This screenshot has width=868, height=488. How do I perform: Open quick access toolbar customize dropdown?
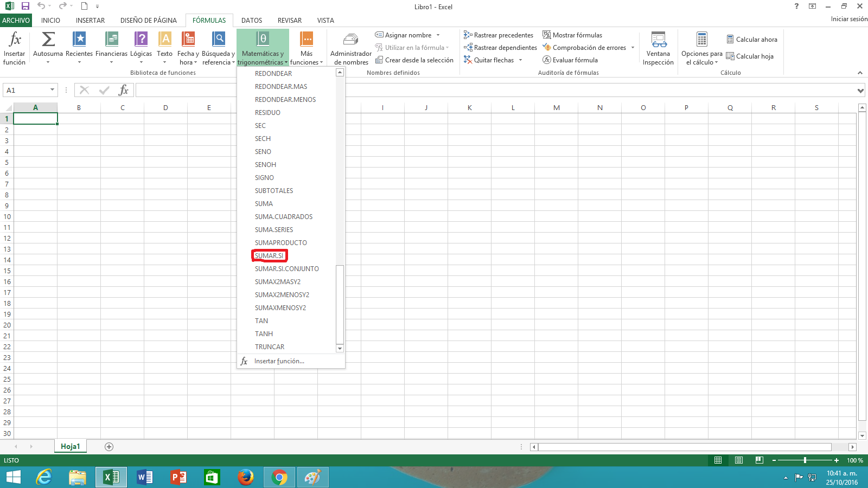pos(97,7)
